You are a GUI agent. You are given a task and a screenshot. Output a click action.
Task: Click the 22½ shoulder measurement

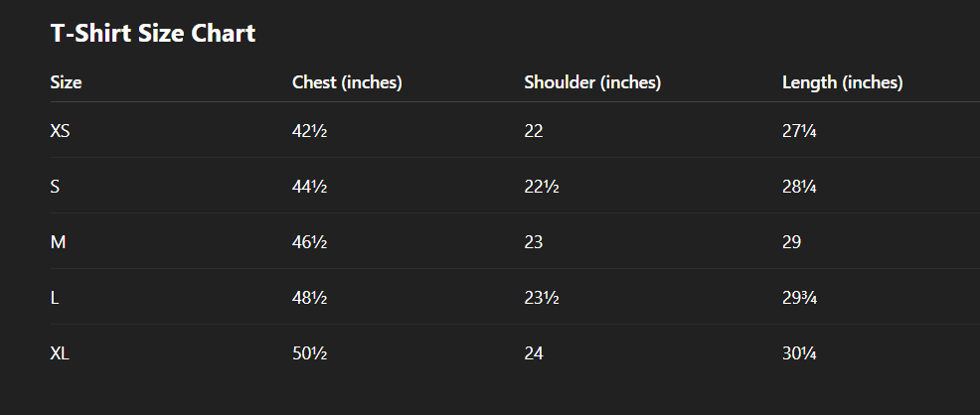point(541,186)
